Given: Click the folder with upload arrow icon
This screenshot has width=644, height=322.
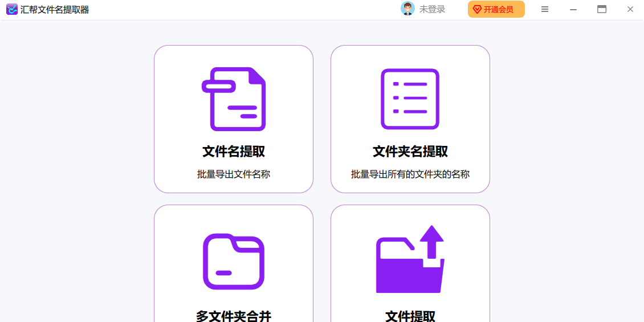Looking at the screenshot, I should [410, 260].
